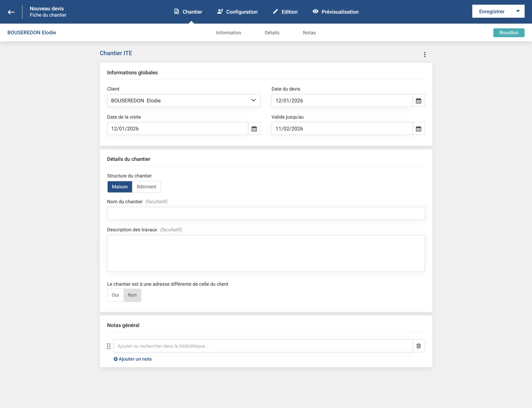Image resolution: width=532 pixels, height=408 pixels.
Task: Open calendar for Valide jusqu'au
Action: [x=419, y=129]
